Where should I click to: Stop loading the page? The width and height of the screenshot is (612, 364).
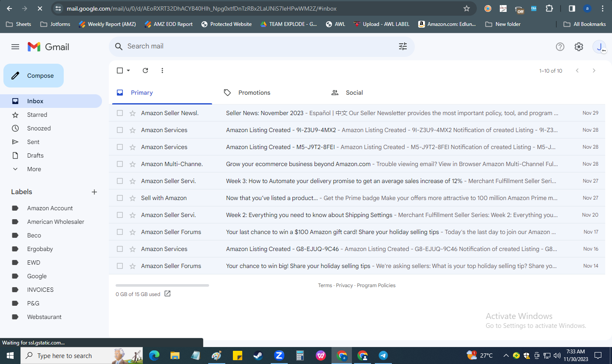pyautogui.click(x=40, y=8)
